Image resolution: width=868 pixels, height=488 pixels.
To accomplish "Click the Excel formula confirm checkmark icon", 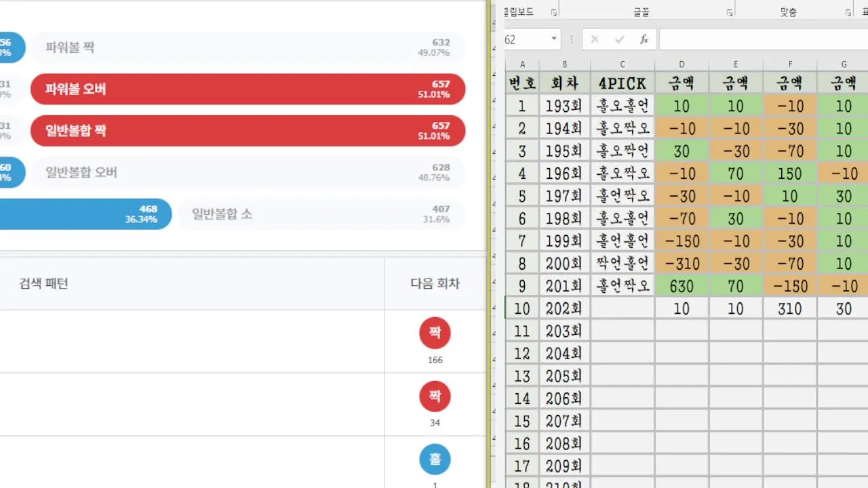I will (619, 40).
